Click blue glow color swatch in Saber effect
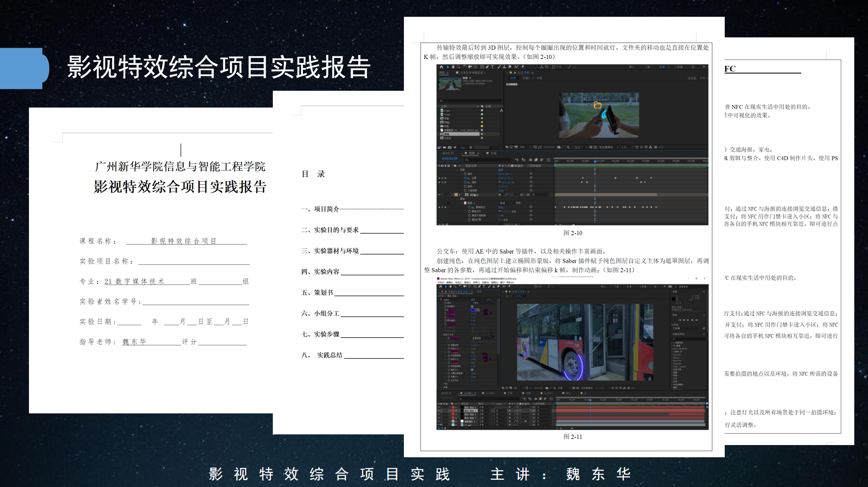Screen dimensions: 868x487 click(473, 310)
